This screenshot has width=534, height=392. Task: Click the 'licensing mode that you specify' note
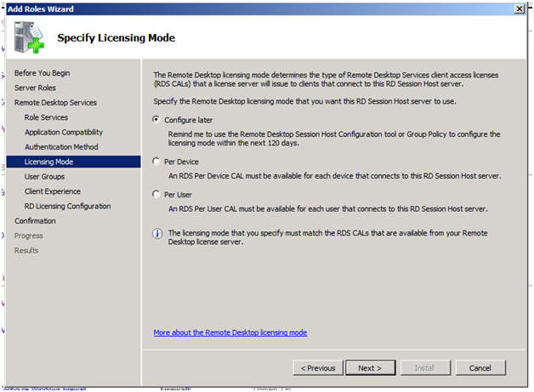tap(327, 237)
